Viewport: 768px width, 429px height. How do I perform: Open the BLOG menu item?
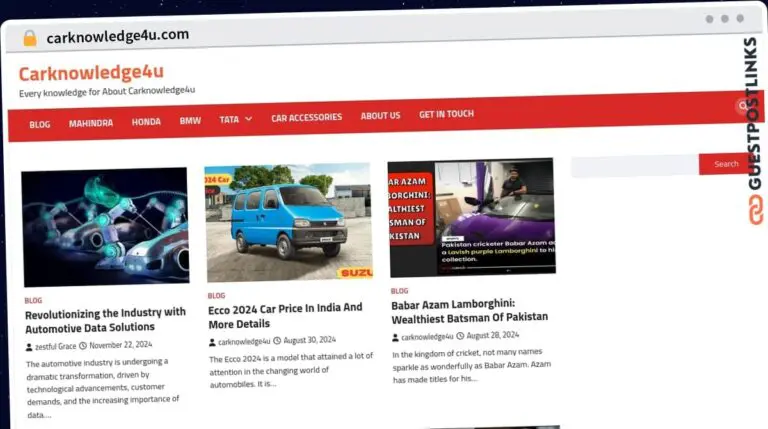[x=40, y=124]
